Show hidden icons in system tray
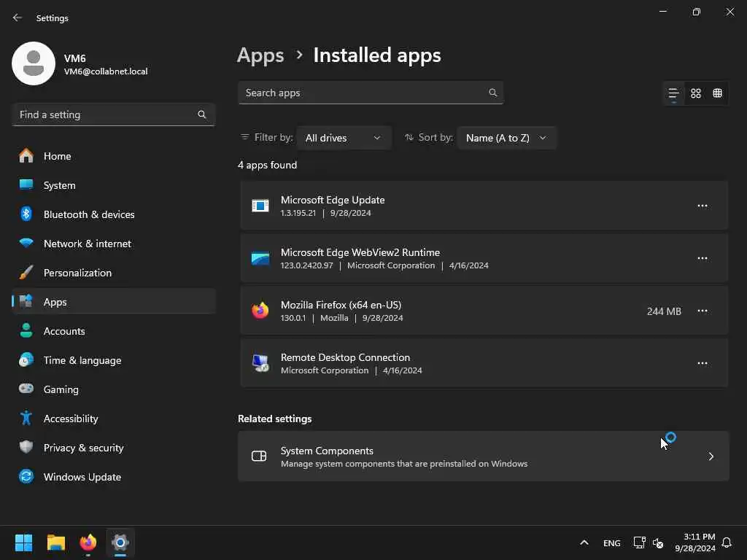This screenshot has height=560, width=747. [x=584, y=542]
